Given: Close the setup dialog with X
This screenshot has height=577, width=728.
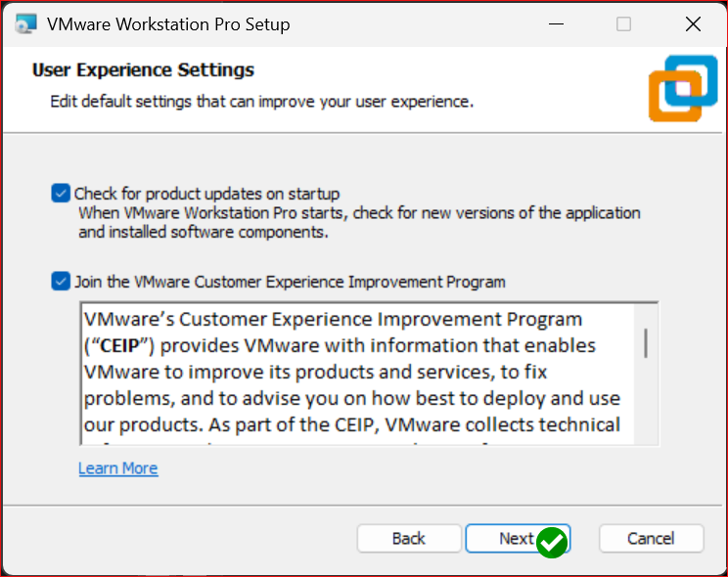Looking at the screenshot, I should 693,23.
